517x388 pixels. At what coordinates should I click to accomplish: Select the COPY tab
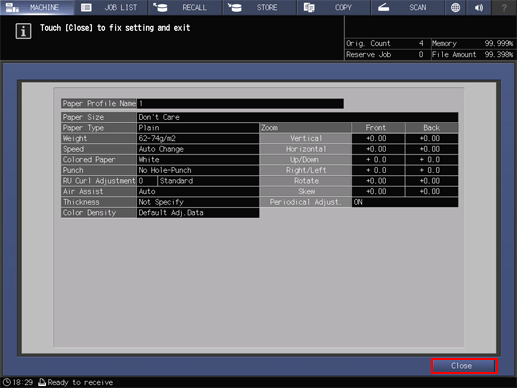(334, 7)
